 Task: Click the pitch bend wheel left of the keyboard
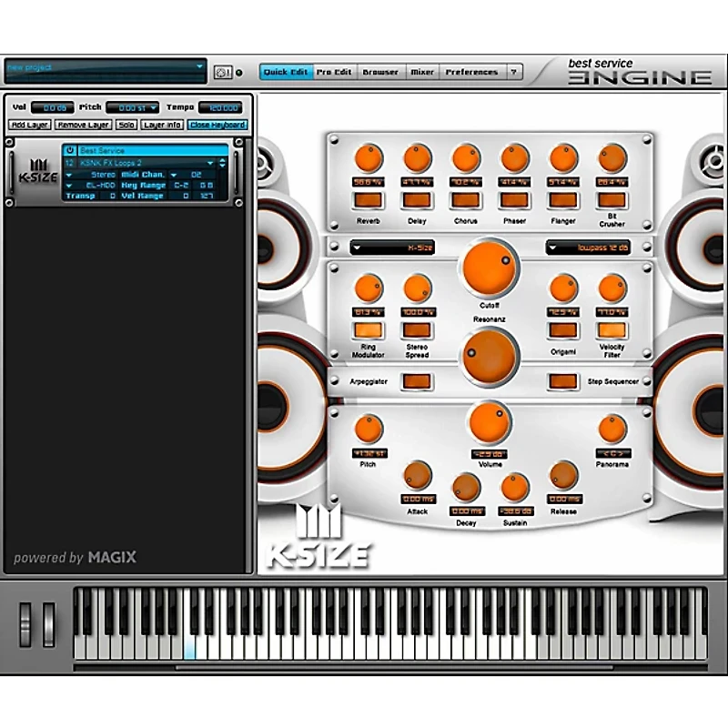[x=25, y=624]
